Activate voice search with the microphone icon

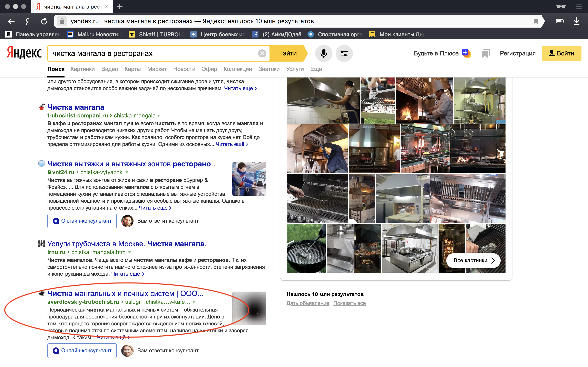(x=324, y=53)
